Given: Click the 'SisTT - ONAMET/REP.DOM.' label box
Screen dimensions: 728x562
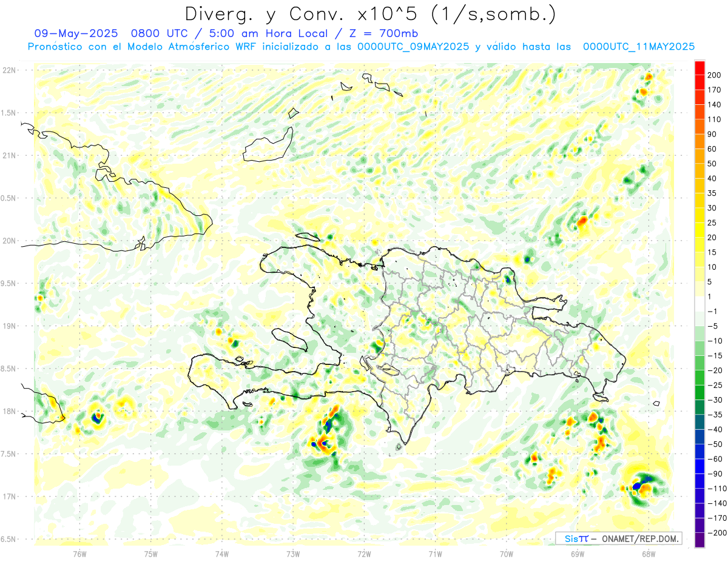Looking at the screenshot, I should point(619,538).
